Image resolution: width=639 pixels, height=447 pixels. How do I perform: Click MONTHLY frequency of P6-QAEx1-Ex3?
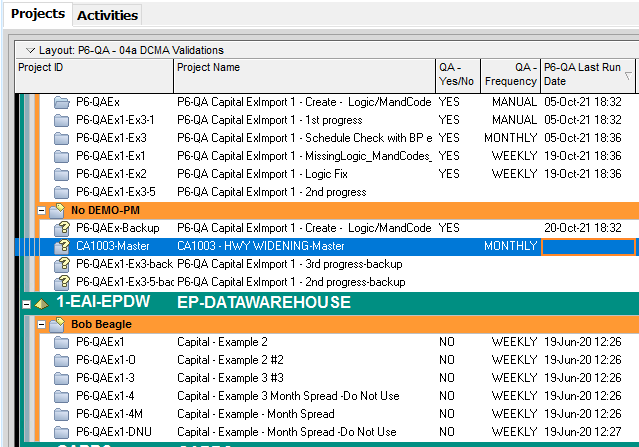(x=510, y=138)
